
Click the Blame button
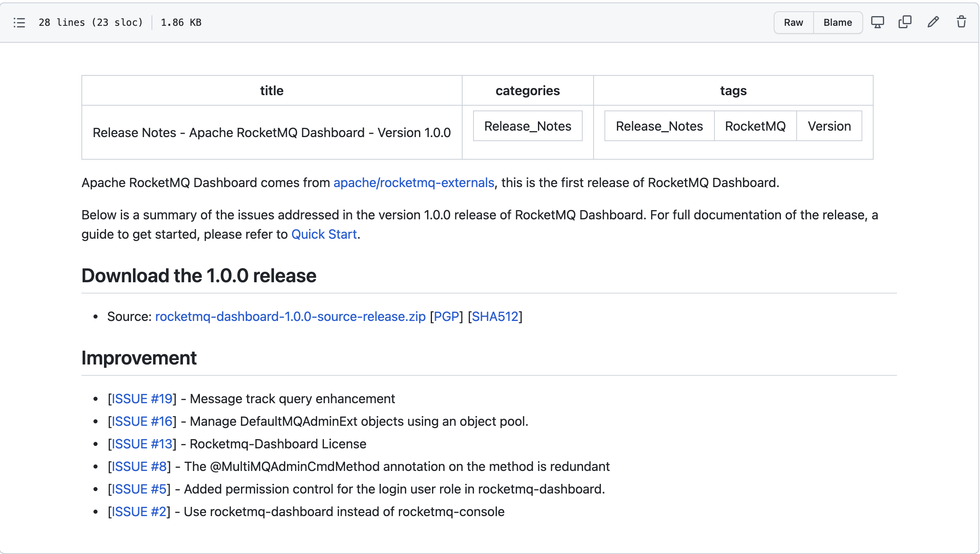pyautogui.click(x=837, y=23)
